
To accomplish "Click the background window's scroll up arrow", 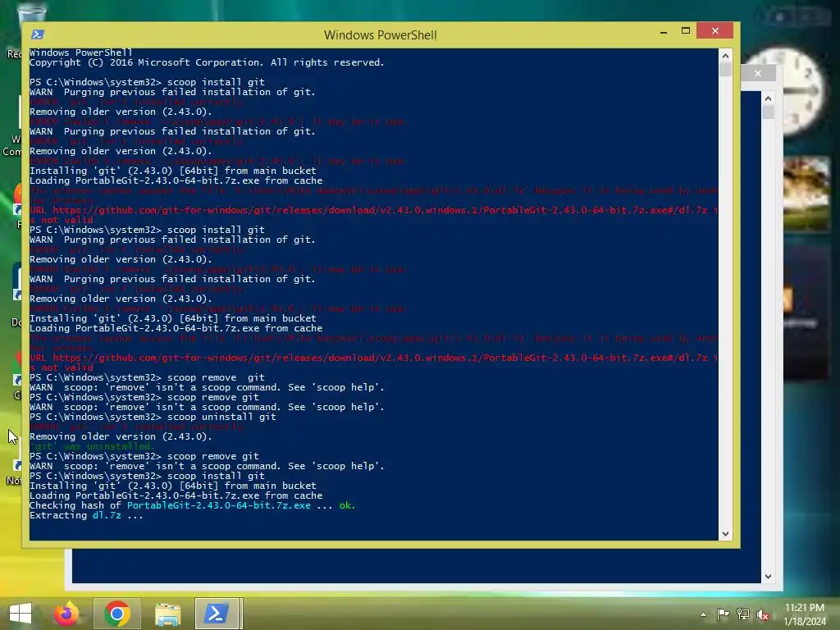I will (768, 98).
